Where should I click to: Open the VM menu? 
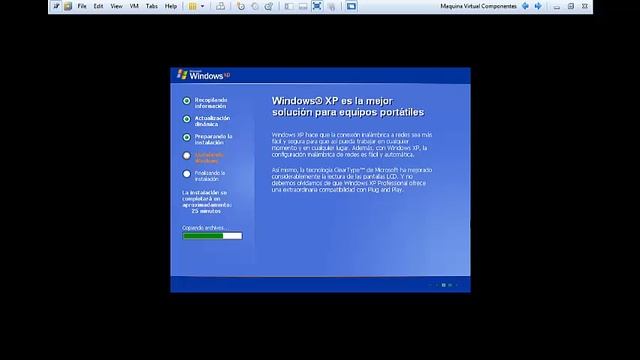(x=134, y=6)
